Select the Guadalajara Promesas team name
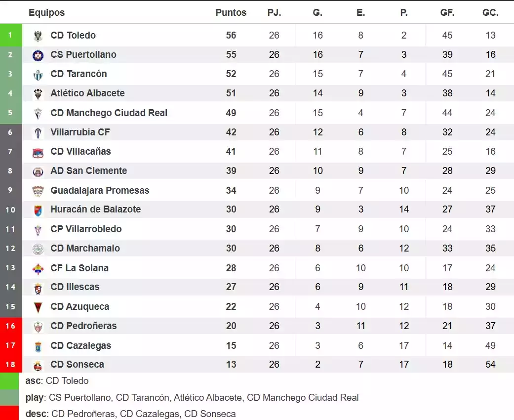 coord(100,191)
